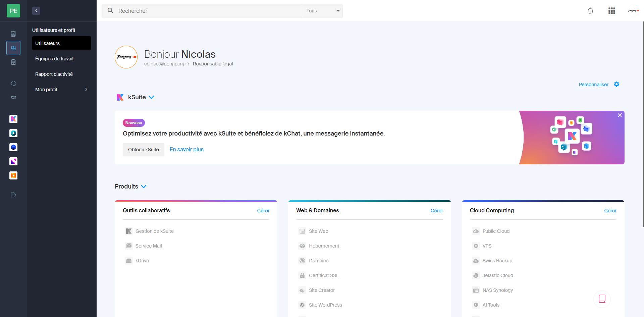Open the support headset sidebar icon

[13, 84]
